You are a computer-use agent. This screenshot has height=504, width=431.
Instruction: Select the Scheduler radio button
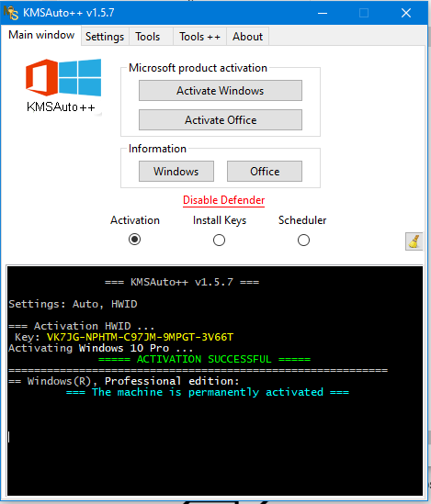(303, 241)
